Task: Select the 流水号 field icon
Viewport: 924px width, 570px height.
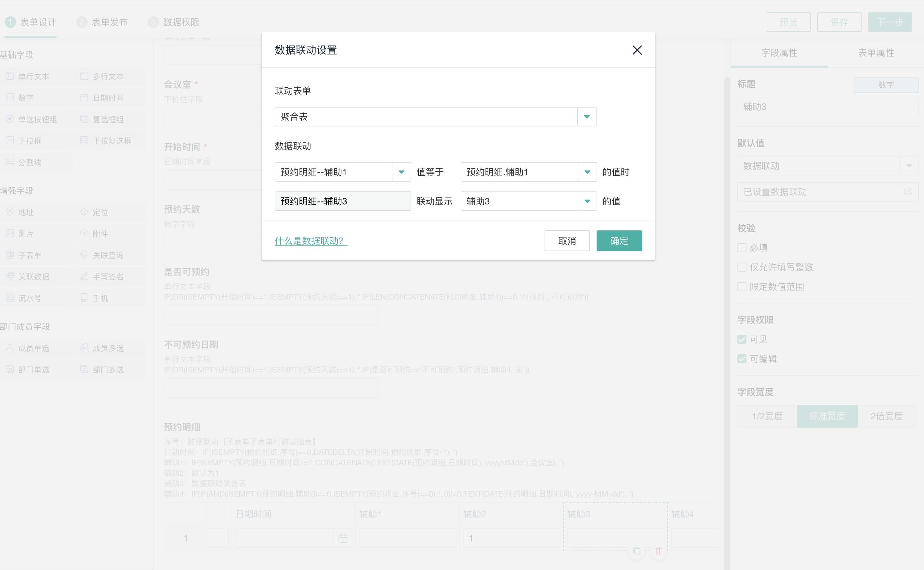Action: pos(10,298)
